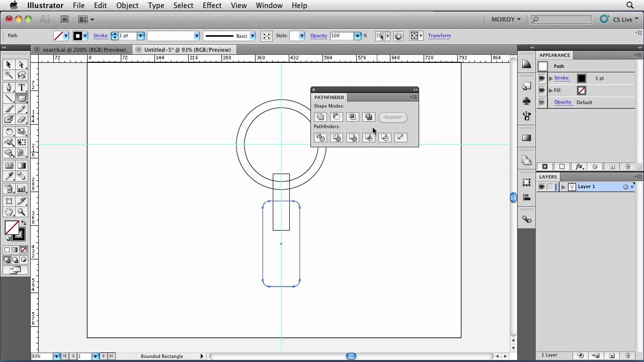Click the delete trash icon in Appearance panel
The height and width of the screenshot is (362, 644).
[627, 166]
